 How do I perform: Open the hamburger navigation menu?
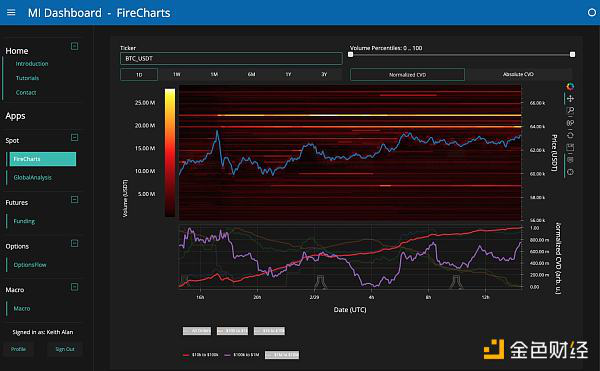click(x=11, y=13)
